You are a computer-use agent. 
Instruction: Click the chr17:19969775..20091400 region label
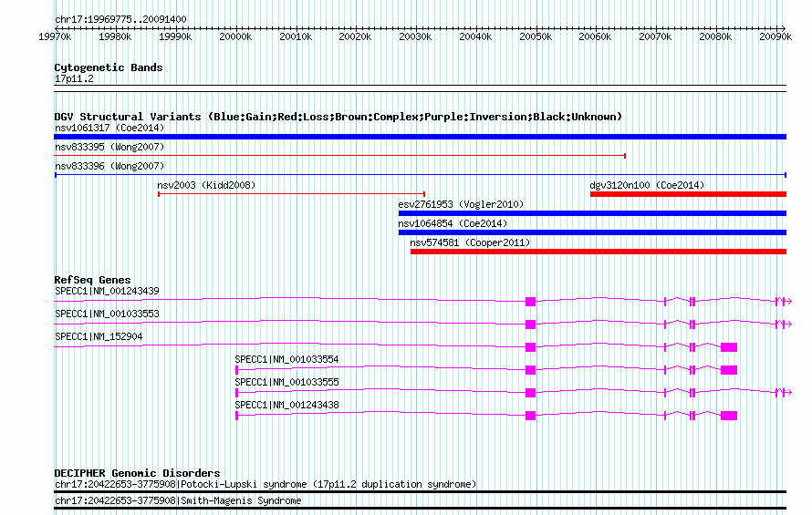[120, 19]
